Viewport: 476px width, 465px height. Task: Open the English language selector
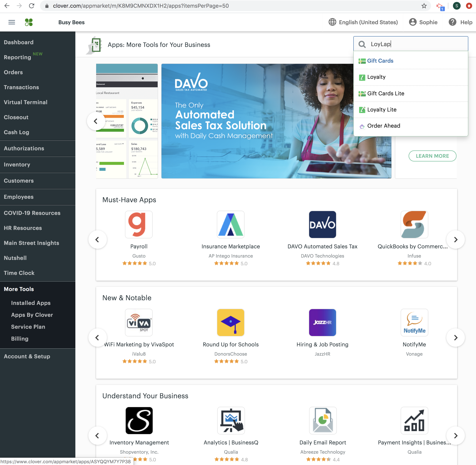[363, 22]
